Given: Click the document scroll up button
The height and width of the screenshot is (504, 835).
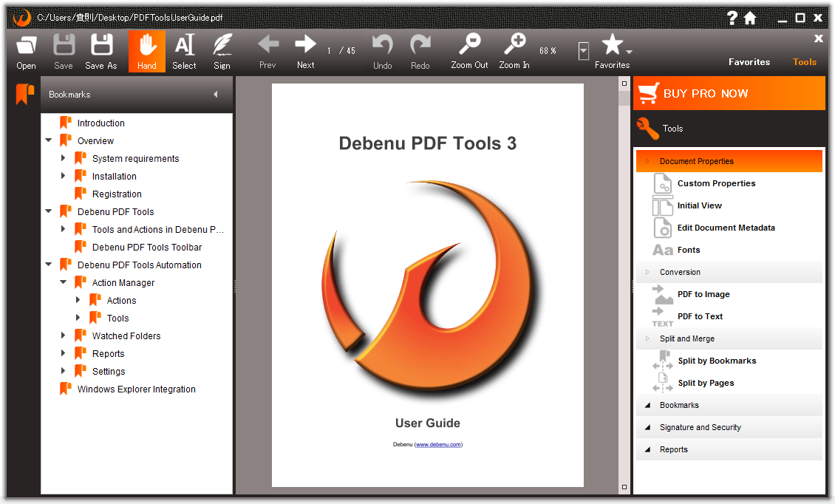Looking at the screenshot, I should point(624,84).
